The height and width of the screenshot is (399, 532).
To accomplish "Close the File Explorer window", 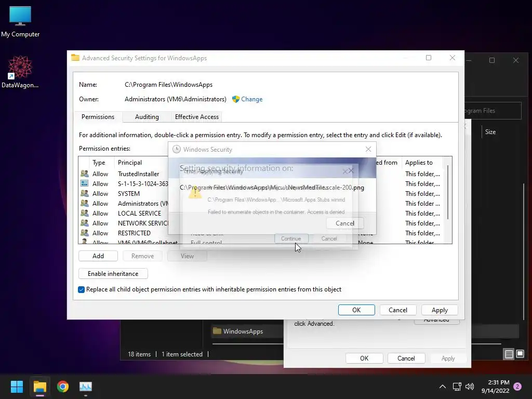I will click(x=516, y=60).
